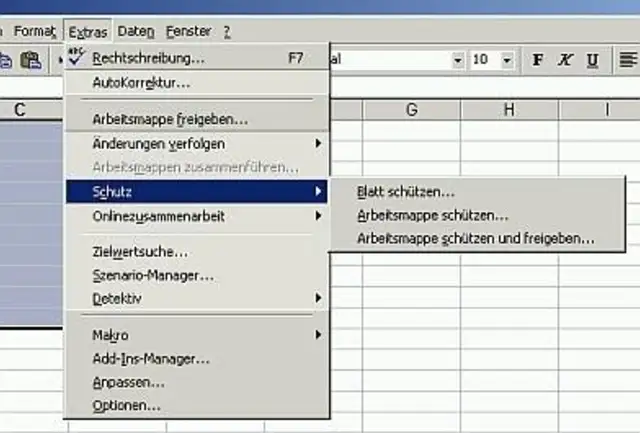Click the left-align text icon
Viewport: 640px width, 433px height.
pos(628,60)
